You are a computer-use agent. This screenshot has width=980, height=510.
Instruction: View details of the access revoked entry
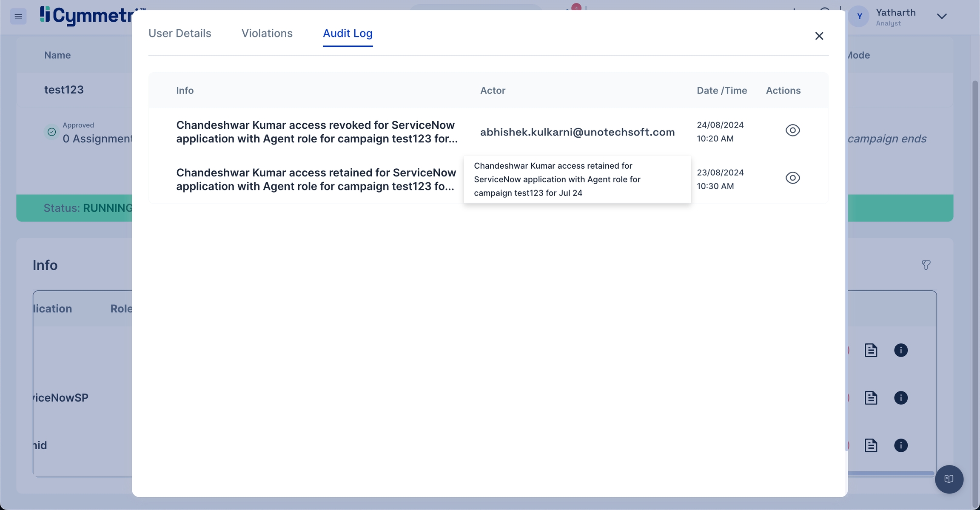click(792, 130)
